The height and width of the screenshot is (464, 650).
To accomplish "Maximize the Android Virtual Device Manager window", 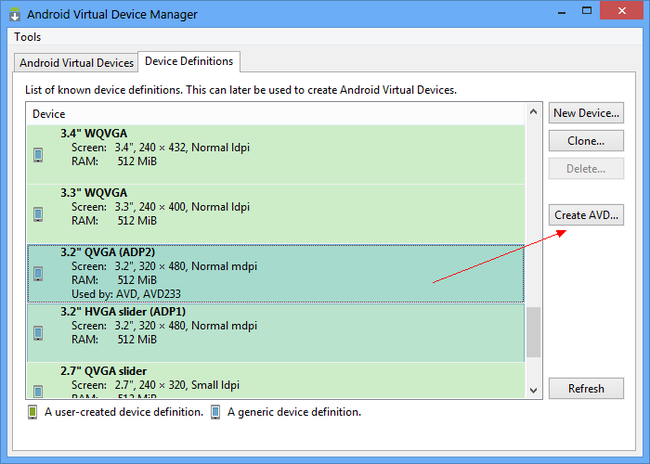I will (x=587, y=11).
